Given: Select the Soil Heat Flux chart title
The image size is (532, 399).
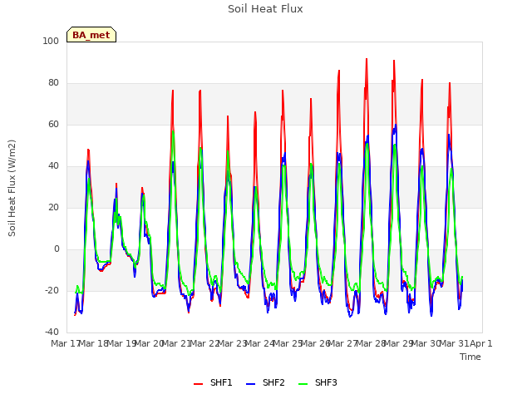Looking at the screenshot, I should tap(265, 9).
